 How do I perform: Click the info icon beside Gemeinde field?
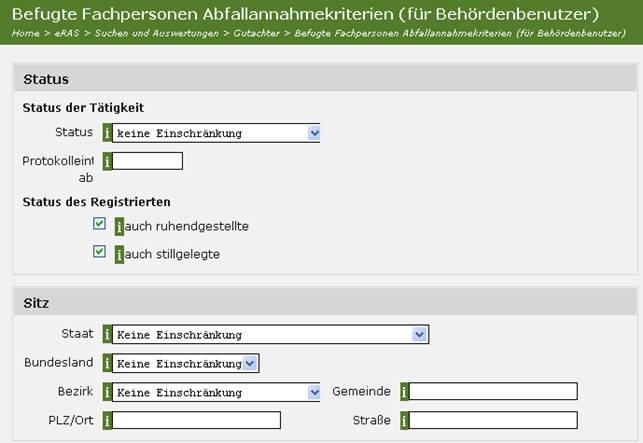(405, 391)
